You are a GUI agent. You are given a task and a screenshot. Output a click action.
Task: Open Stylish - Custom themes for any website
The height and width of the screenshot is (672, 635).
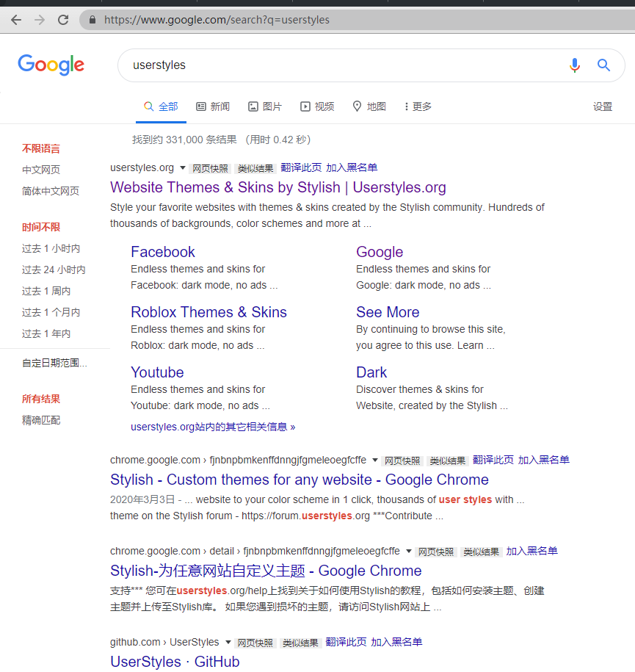(x=300, y=480)
